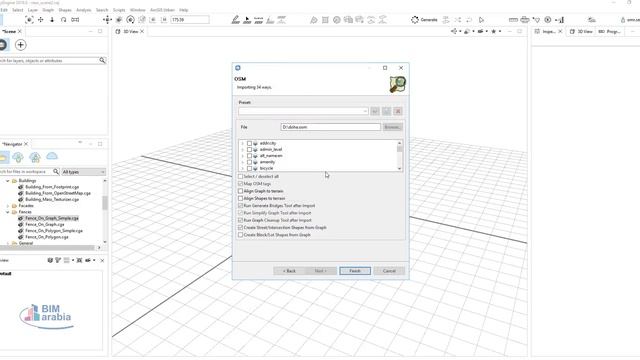Image resolution: width=640 pixels, height=360 pixels.
Task: Click the Cancel button in OSM dialog
Action: (389, 271)
